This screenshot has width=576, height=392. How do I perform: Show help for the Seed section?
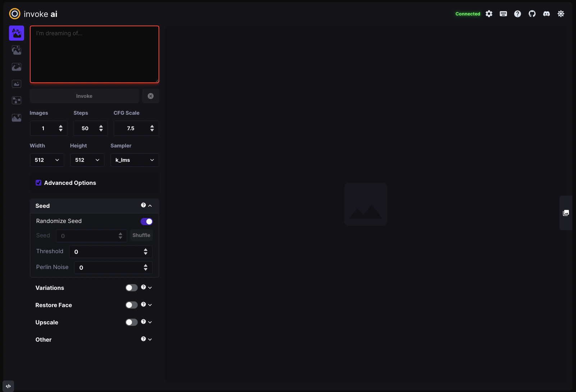[x=143, y=205]
